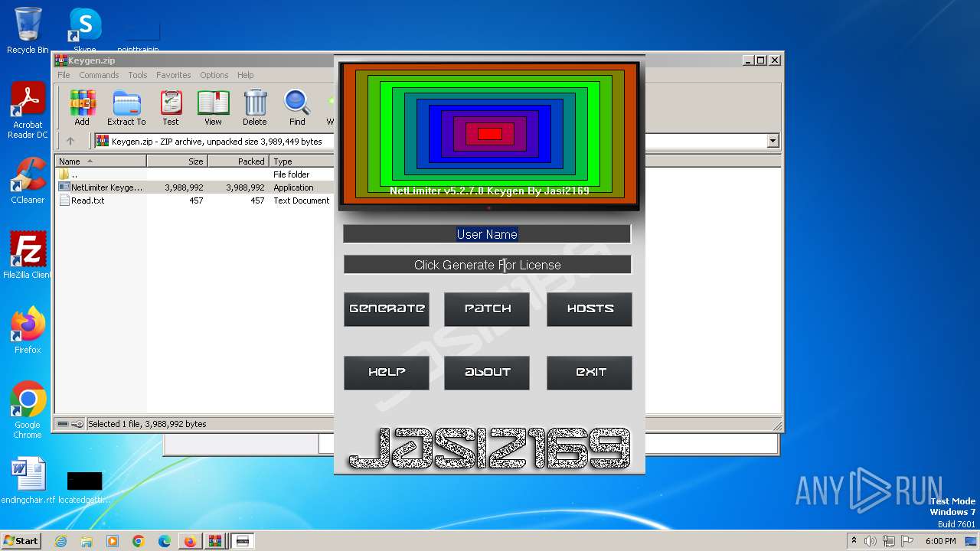Viewport: 980px width, 551px height.
Task: Switch to WinRAR taskbar button
Action: 216,541
